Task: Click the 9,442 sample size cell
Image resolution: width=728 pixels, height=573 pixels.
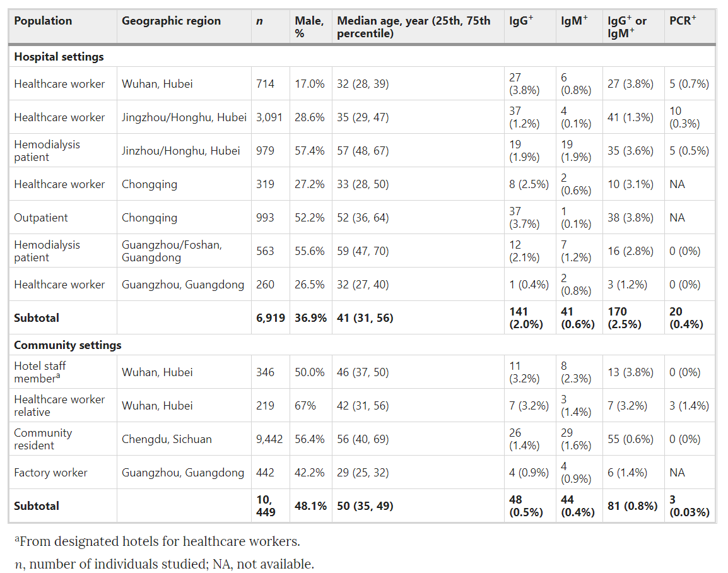Action: (268, 439)
